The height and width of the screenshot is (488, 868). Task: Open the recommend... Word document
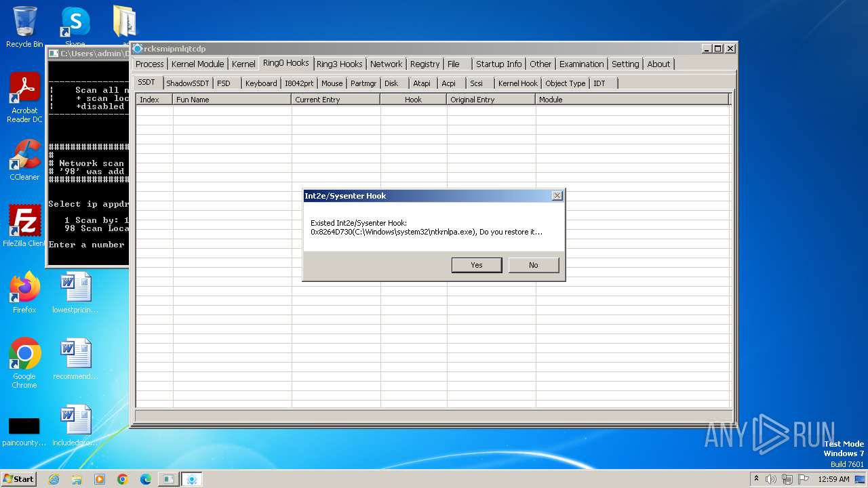[75, 359]
